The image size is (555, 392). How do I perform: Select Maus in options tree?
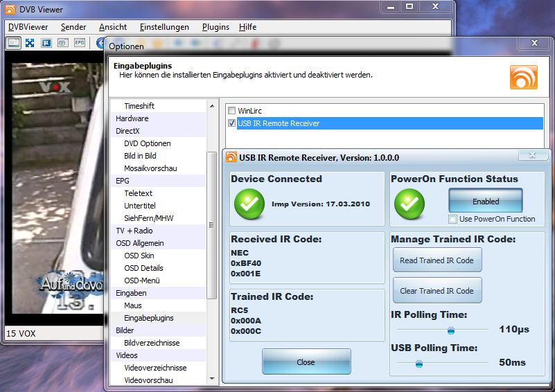click(133, 305)
